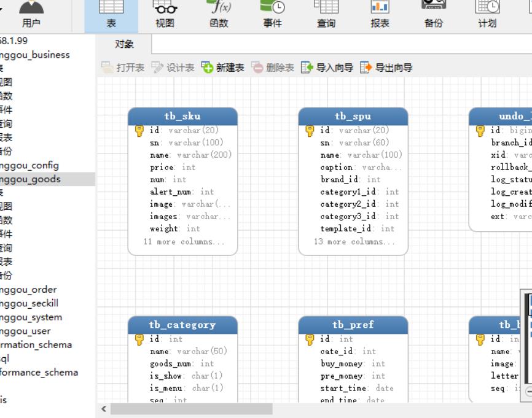Switch to the 对象 (Objects) tab
Image resolution: width=532 pixels, height=418 pixels.
tap(124, 44)
